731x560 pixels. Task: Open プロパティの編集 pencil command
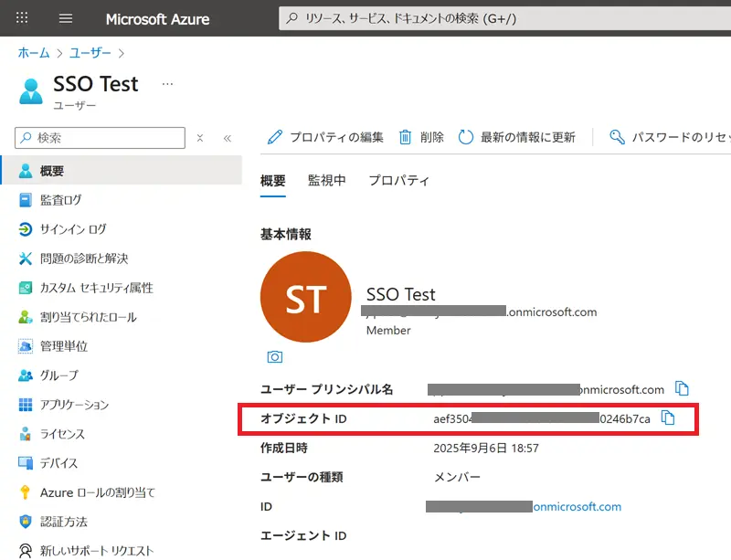point(325,137)
